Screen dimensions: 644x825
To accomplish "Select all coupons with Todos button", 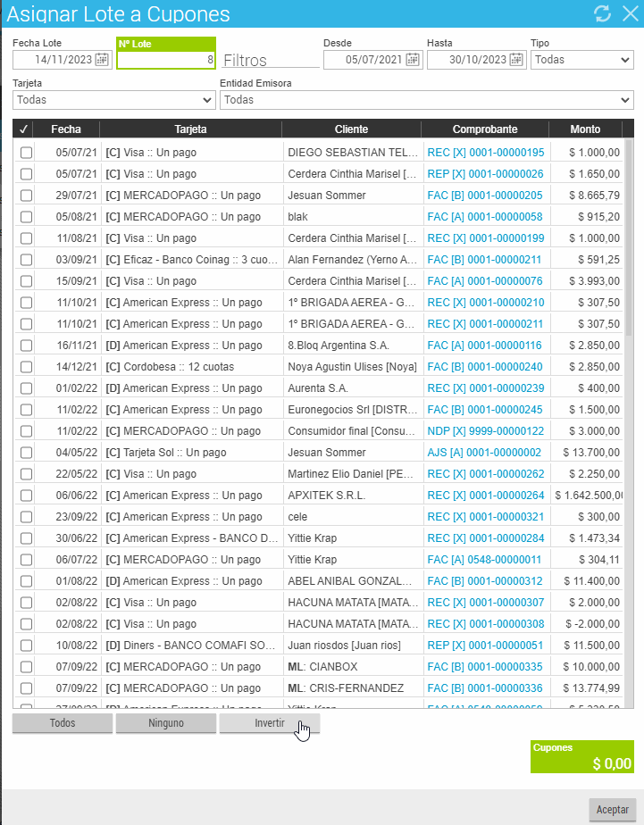I will (63, 723).
